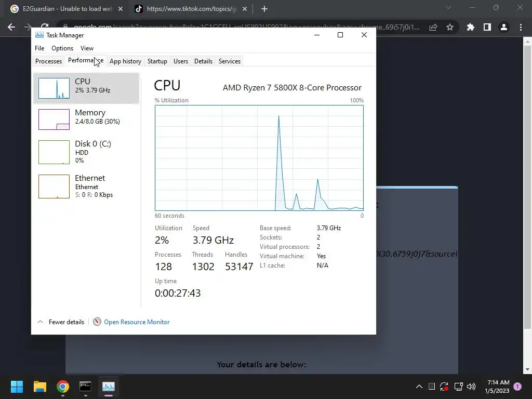Select the Performance tab
This screenshot has height=399, width=532.
coord(86,60)
